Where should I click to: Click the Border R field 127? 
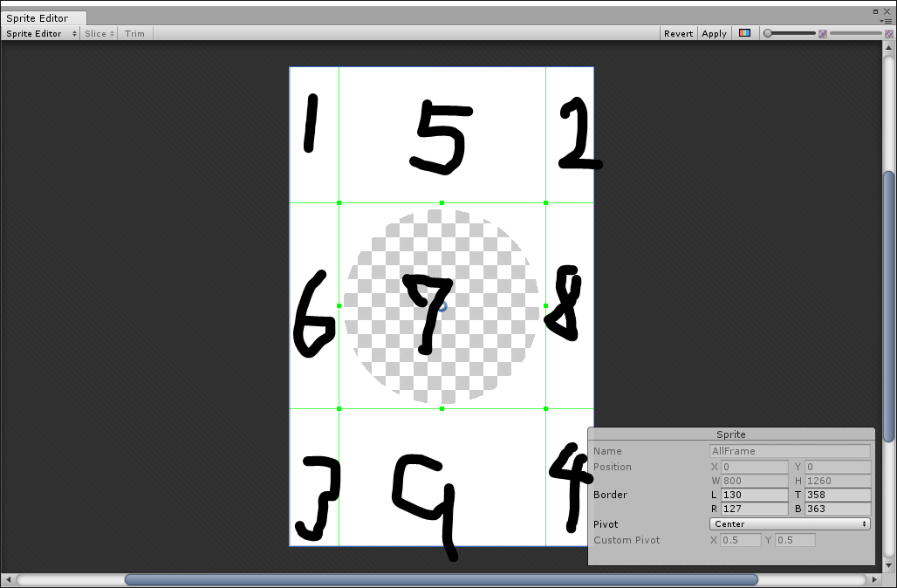754,509
